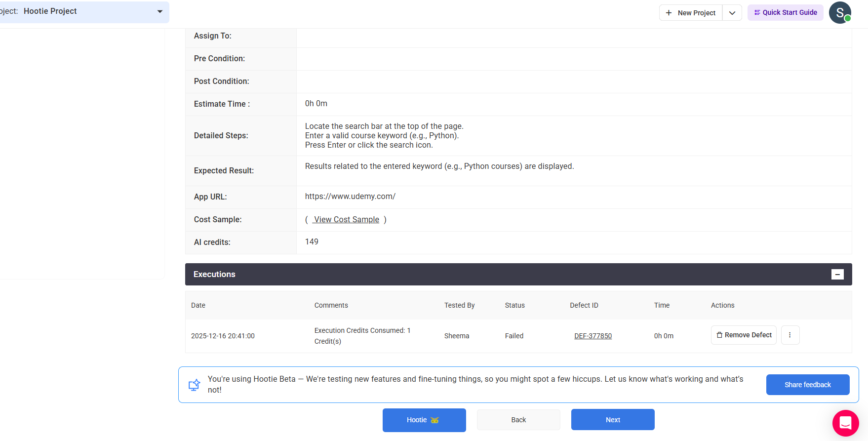Image resolution: width=868 pixels, height=441 pixels.
Task: Click the Date column header
Action: pyautogui.click(x=198, y=306)
